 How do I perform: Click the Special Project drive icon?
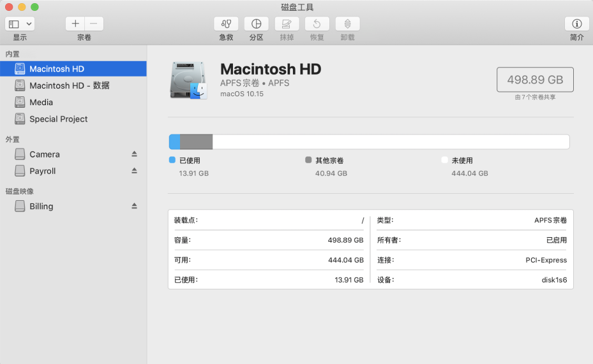(20, 119)
